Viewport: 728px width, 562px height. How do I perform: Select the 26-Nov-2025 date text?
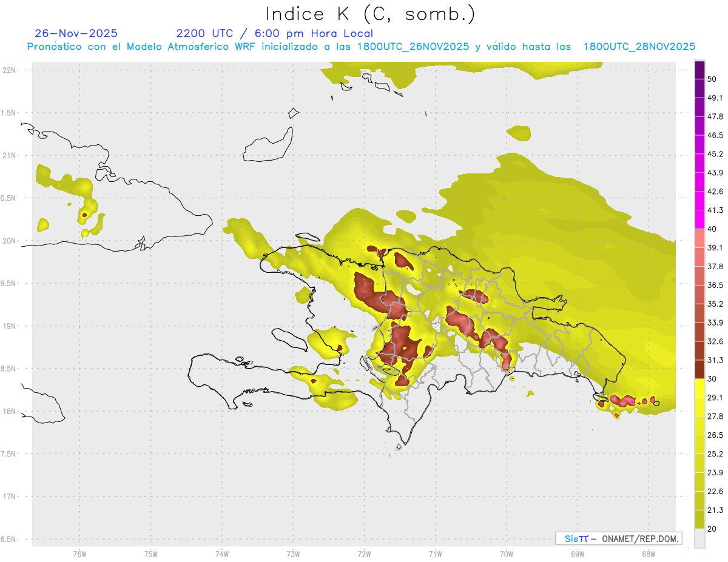[76, 33]
